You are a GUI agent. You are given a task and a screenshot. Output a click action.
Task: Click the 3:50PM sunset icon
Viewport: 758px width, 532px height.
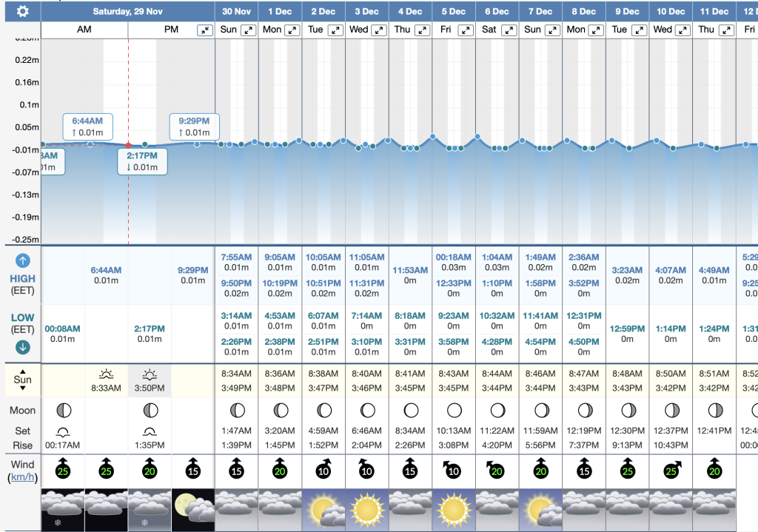click(150, 374)
